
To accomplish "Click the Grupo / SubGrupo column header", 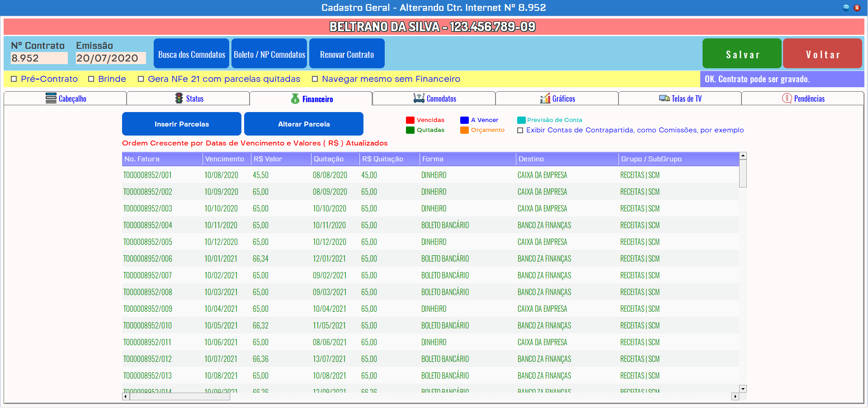I will (x=679, y=159).
